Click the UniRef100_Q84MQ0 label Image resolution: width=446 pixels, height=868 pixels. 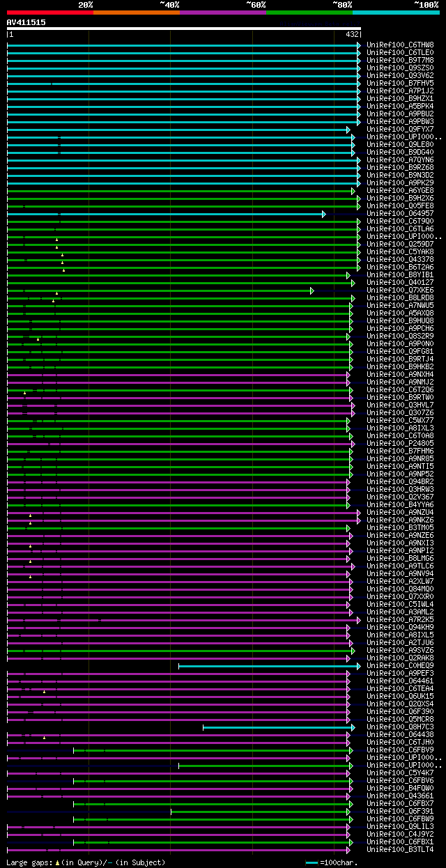coord(400,589)
